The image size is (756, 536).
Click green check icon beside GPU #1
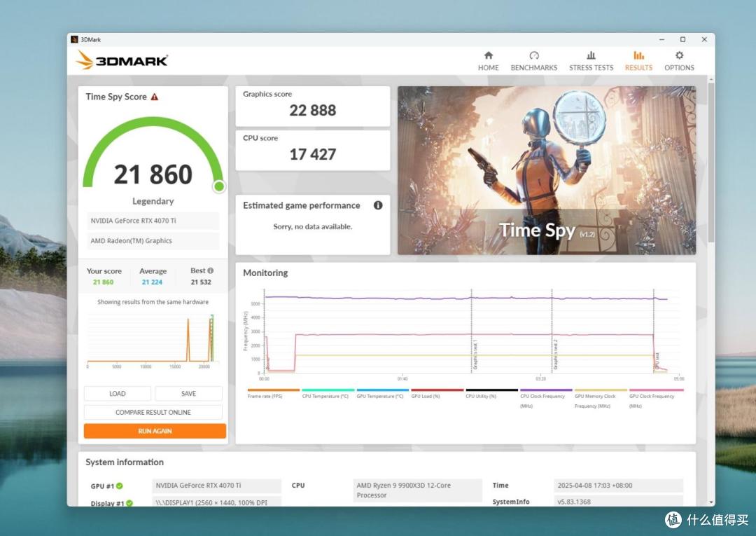coord(120,486)
